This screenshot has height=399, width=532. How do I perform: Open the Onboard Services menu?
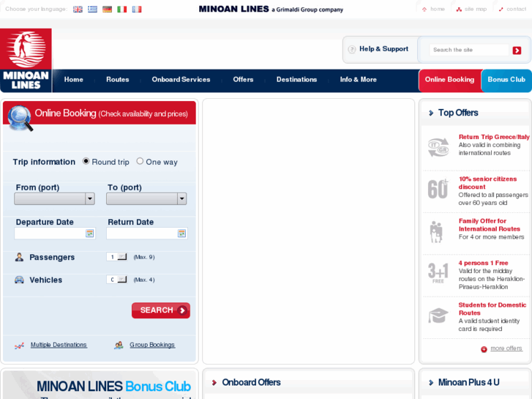point(181,80)
